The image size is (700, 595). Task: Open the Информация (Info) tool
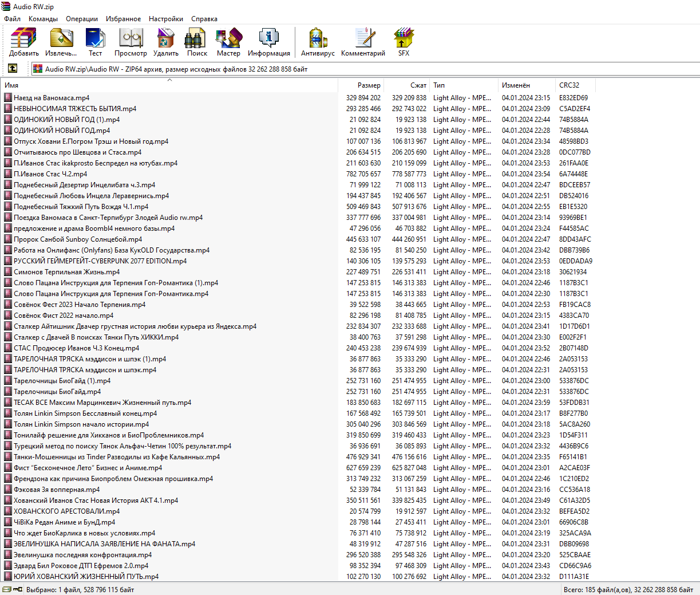(268, 42)
